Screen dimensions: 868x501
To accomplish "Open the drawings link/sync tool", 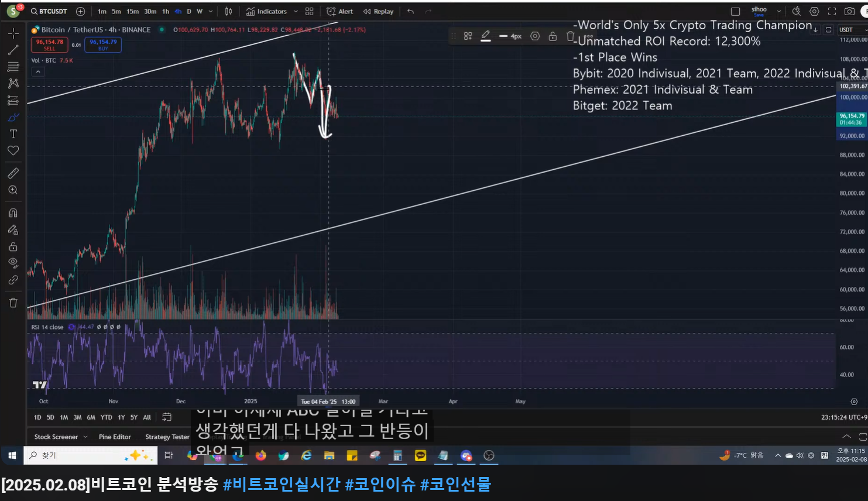I will pyautogui.click(x=13, y=280).
